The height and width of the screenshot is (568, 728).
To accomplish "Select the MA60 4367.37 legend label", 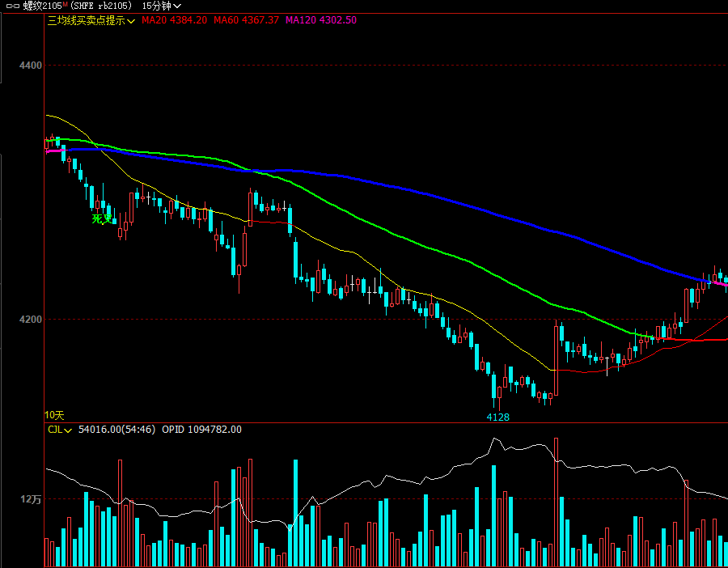I will click(x=246, y=20).
